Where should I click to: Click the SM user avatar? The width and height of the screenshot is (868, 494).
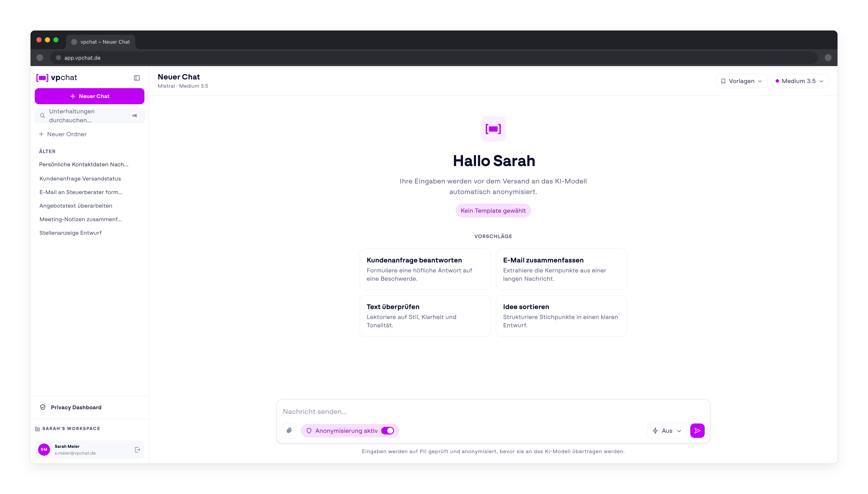(x=44, y=450)
